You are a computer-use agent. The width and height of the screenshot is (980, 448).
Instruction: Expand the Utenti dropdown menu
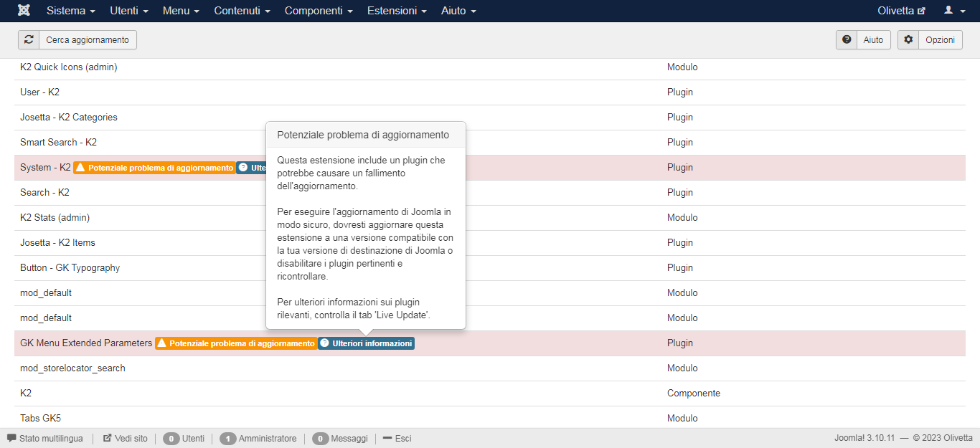click(x=129, y=11)
